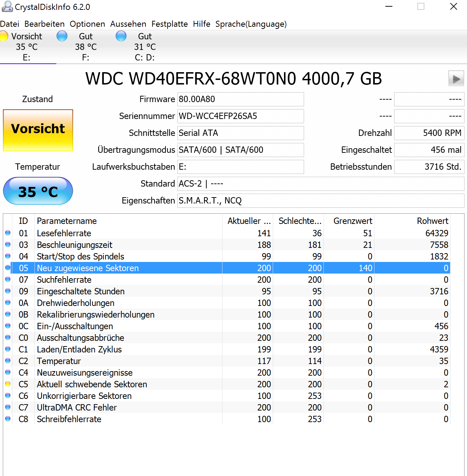This screenshot has height=476, width=467.
Task: Open the Datei menu
Action: 10,24
